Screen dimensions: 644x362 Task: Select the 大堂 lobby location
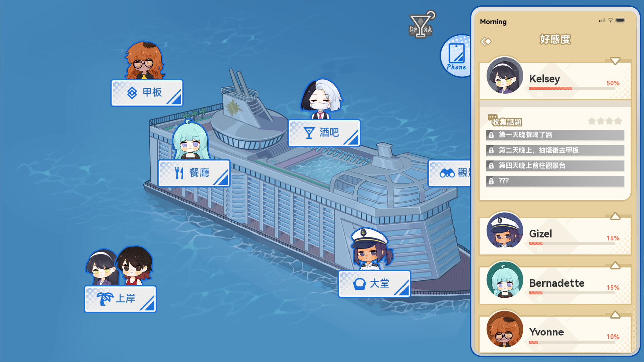[x=374, y=283]
